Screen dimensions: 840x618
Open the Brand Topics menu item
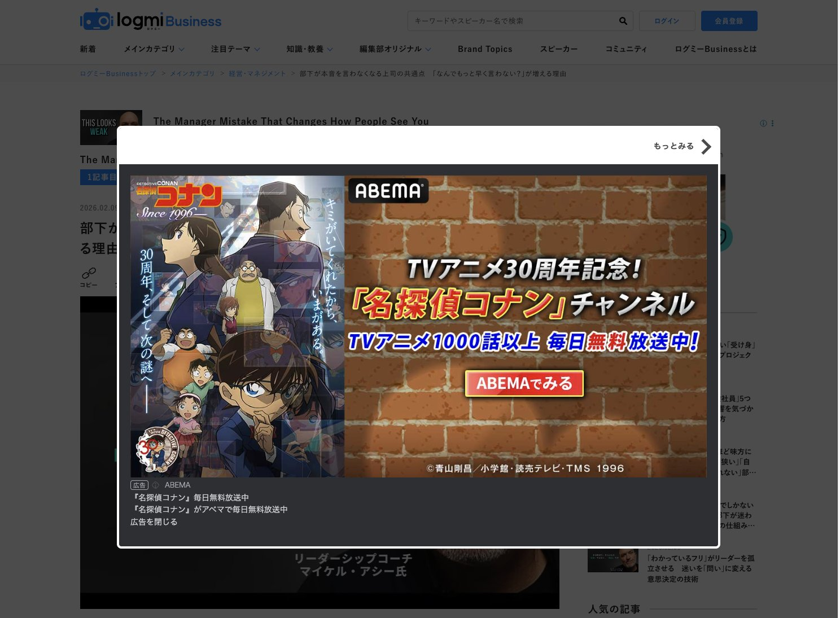pyautogui.click(x=485, y=49)
